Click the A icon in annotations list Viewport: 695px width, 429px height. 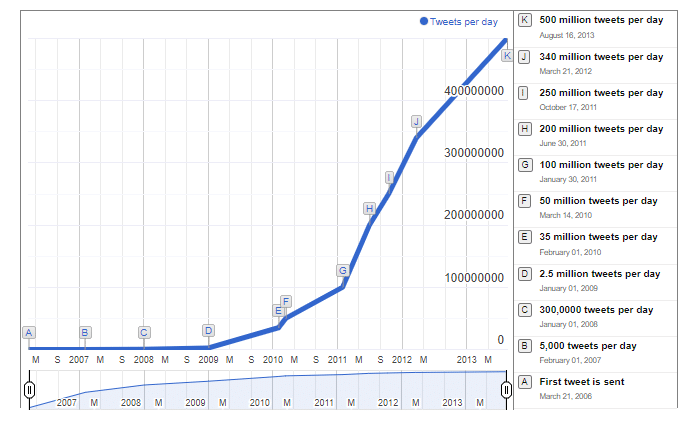tap(525, 382)
